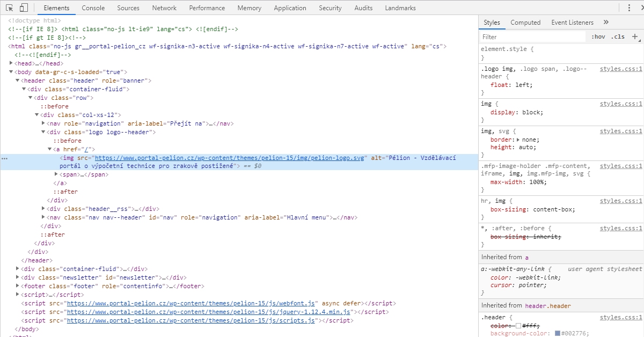
Task: Click the height: auto declaration
Action: click(x=514, y=147)
